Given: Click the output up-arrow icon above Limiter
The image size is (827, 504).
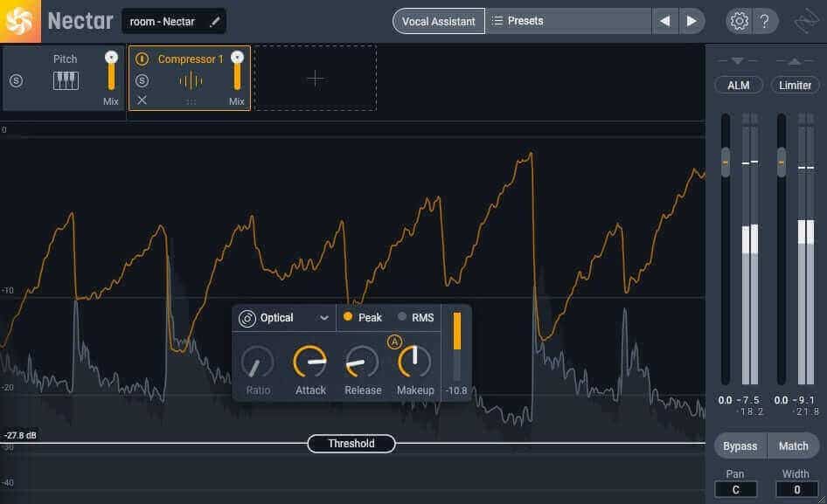Looking at the screenshot, I should pyautogui.click(x=795, y=61).
